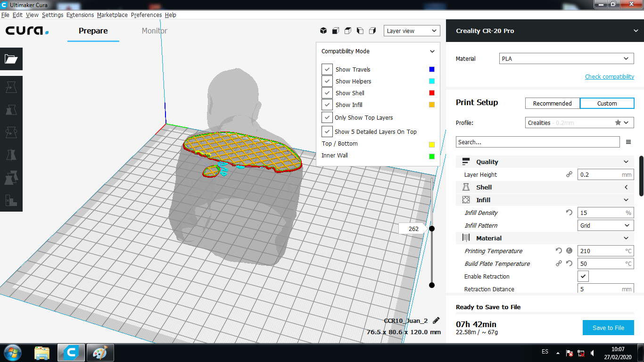
Task: Expand the Shell settings section
Action: pyautogui.click(x=545, y=187)
